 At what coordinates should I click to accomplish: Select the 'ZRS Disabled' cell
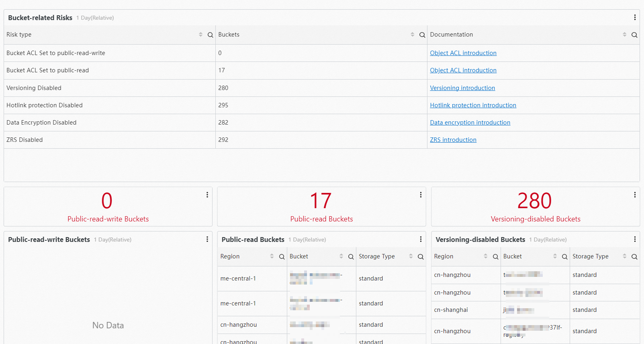110,140
